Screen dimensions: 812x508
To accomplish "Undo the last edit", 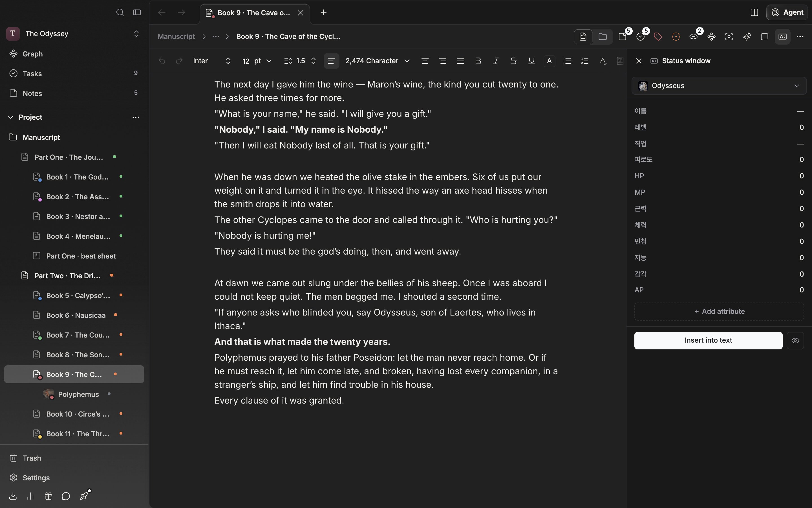I will click(162, 61).
